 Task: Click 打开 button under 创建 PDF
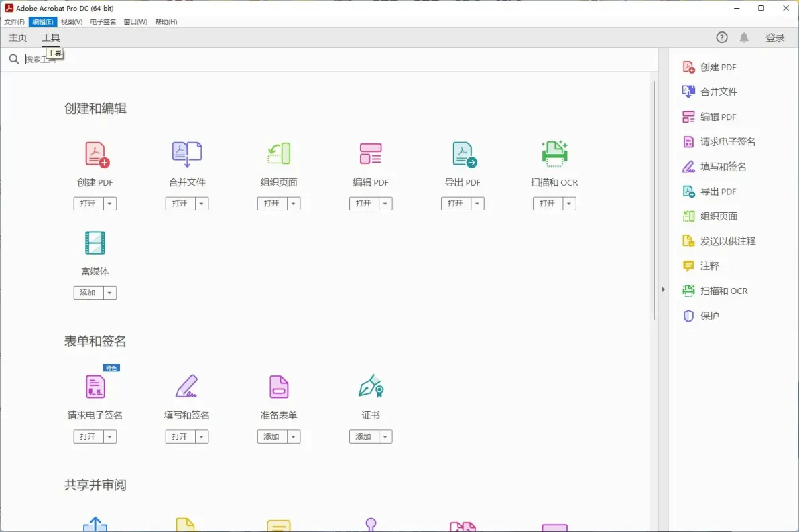coord(88,203)
